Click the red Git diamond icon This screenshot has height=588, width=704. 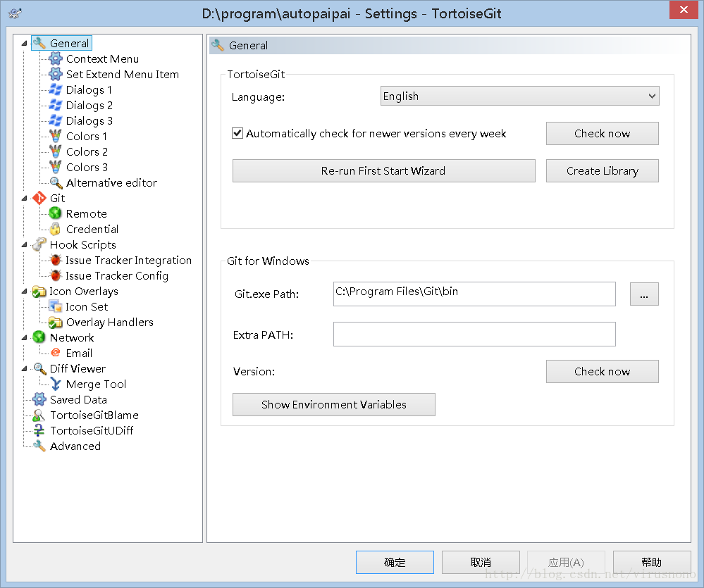click(39, 198)
